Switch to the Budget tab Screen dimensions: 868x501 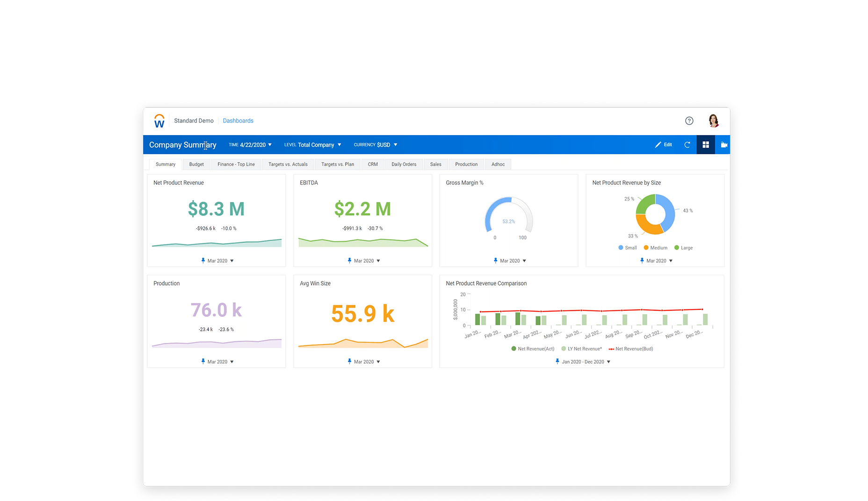click(196, 165)
